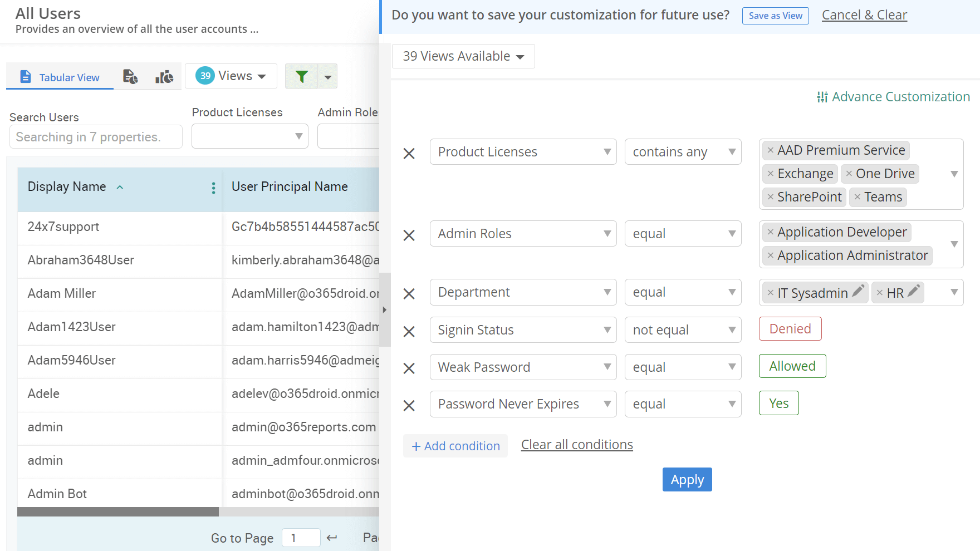This screenshot has height=551, width=980.
Task: Open the 'contains any' operator dropdown
Action: [x=683, y=151]
